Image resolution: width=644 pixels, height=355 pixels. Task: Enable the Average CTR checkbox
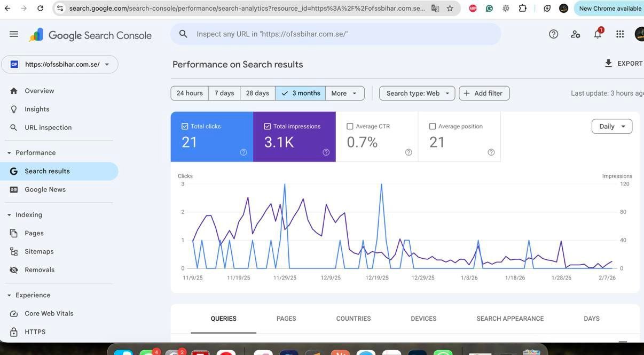tap(350, 127)
